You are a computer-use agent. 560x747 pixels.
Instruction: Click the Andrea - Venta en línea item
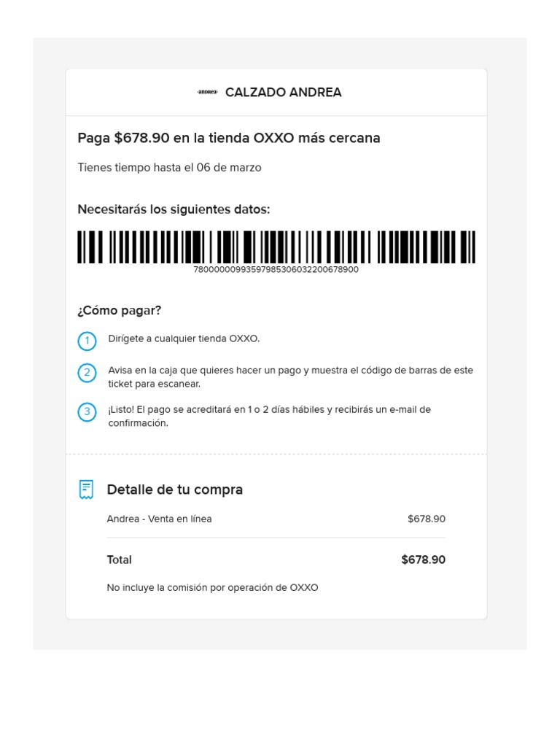pos(159,519)
